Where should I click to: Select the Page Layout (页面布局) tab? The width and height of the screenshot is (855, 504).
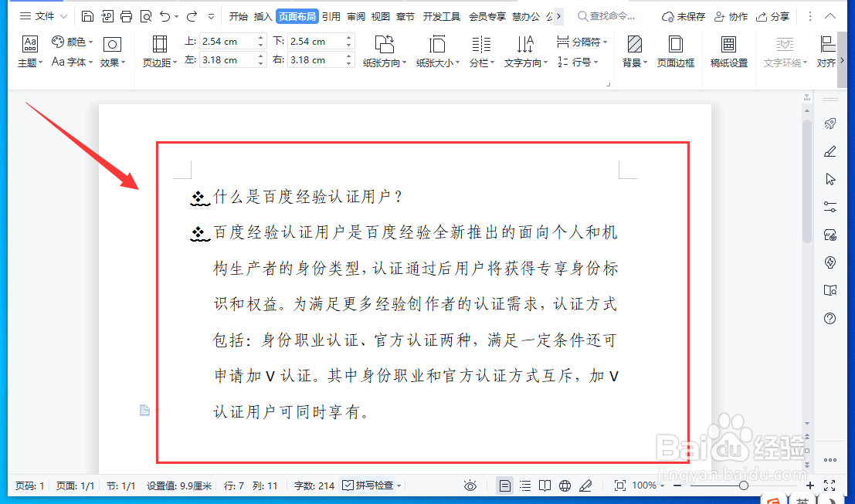click(297, 16)
